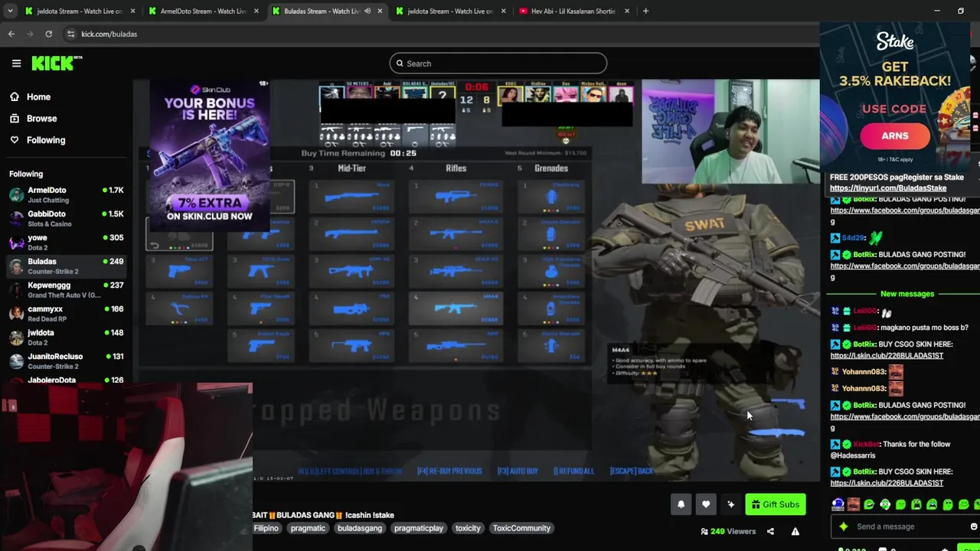Viewport: 980px width, 551px height.
Task: Open cammyxx channel in Following list
Action: coord(66,313)
